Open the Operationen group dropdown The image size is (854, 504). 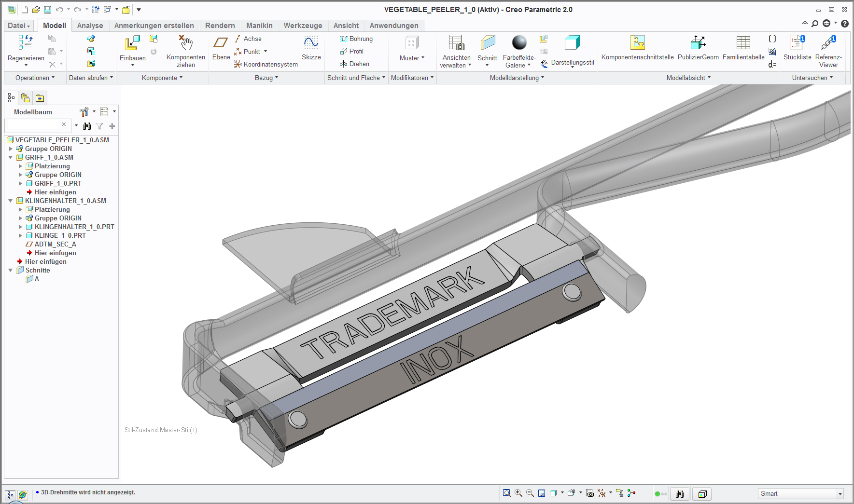[35, 78]
